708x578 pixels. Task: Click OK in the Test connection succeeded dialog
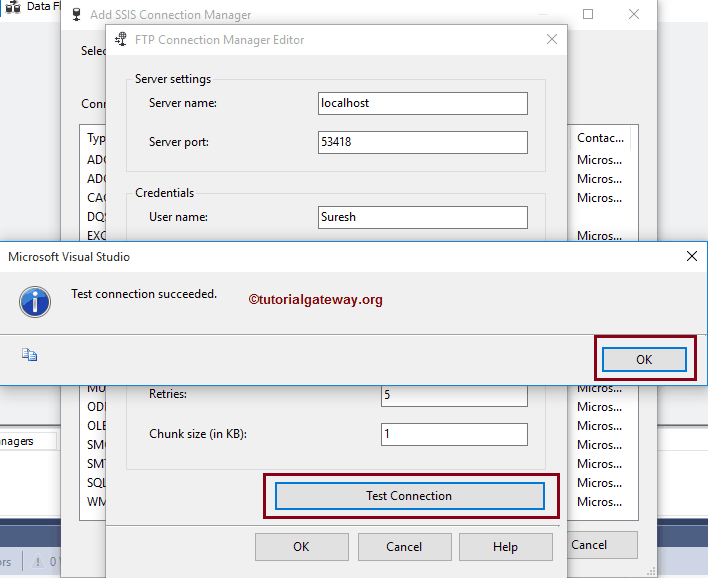[x=644, y=359]
